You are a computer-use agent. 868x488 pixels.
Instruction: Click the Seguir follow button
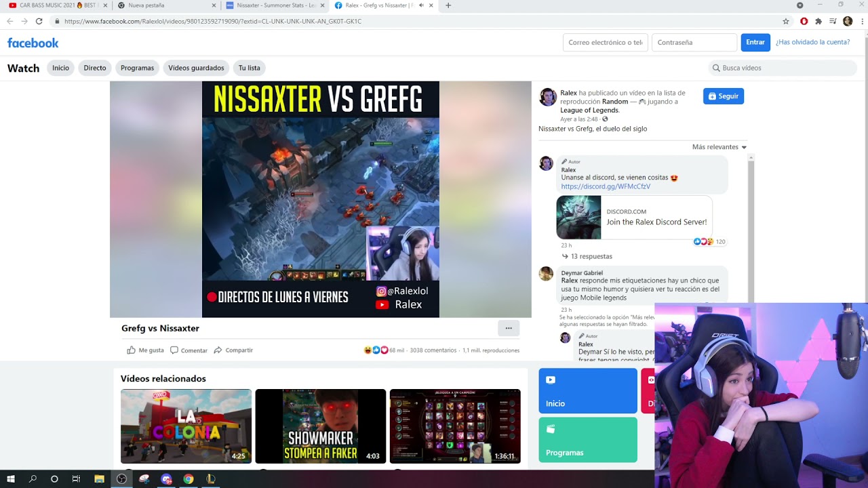coord(724,96)
